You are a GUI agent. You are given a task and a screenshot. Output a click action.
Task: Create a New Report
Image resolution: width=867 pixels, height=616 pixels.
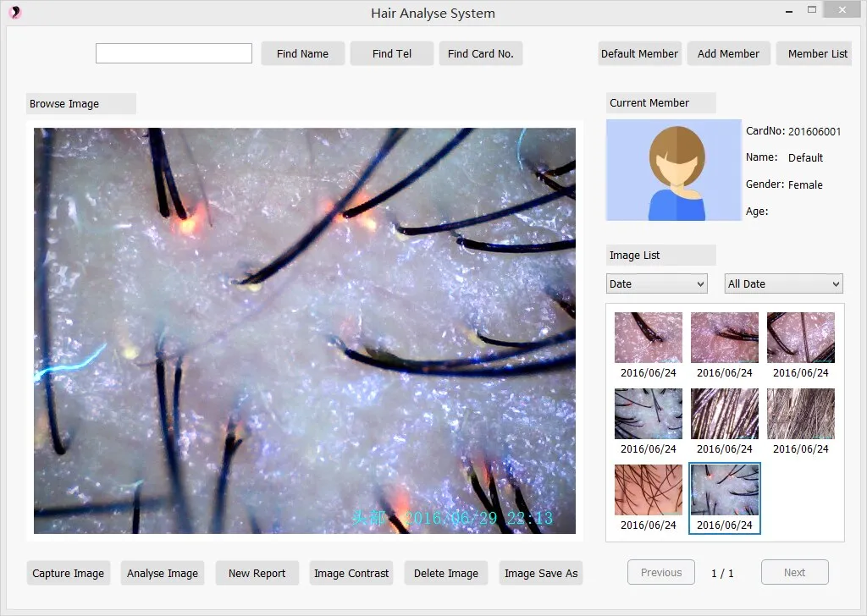click(x=257, y=573)
